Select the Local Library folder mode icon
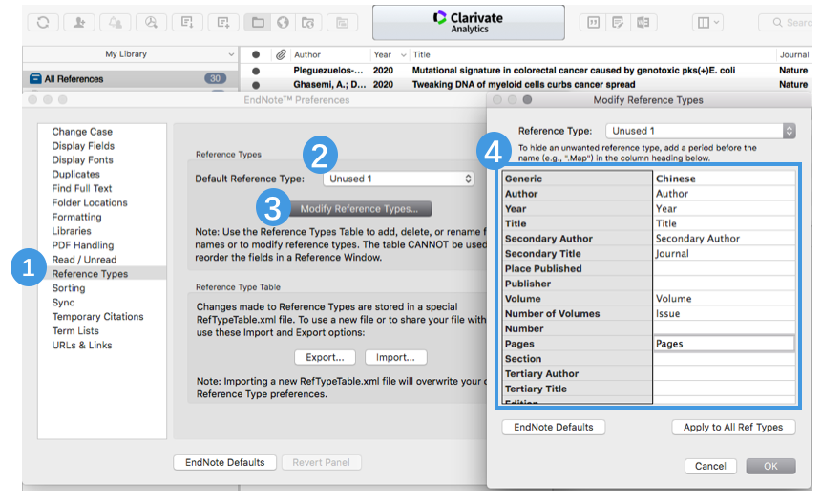 [256, 22]
